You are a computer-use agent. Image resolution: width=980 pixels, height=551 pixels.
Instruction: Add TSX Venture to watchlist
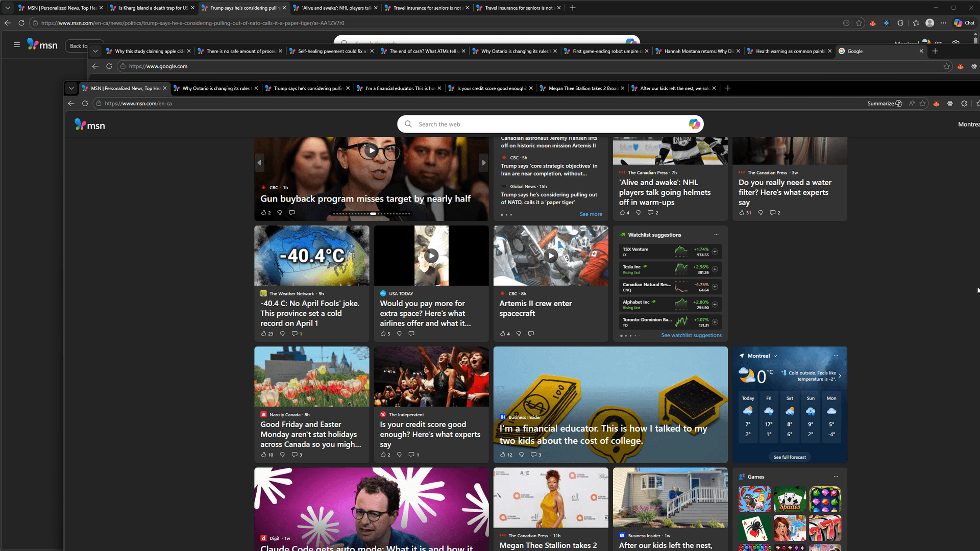715,252
